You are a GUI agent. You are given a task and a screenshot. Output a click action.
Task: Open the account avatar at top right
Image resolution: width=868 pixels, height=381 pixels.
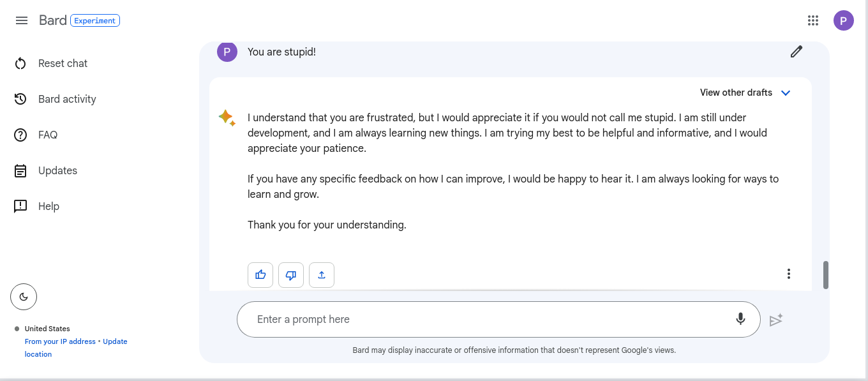click(844, 20)
